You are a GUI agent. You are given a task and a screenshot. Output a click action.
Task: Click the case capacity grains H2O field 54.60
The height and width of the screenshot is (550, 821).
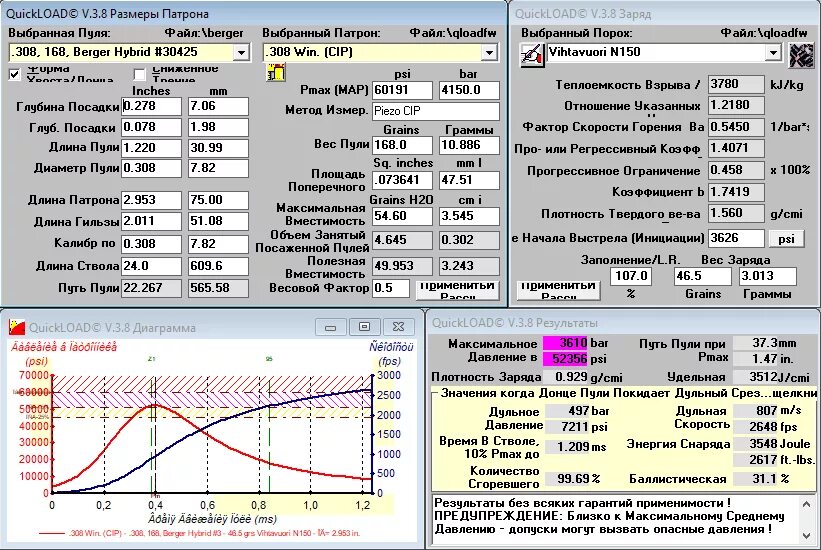(402, 216)
